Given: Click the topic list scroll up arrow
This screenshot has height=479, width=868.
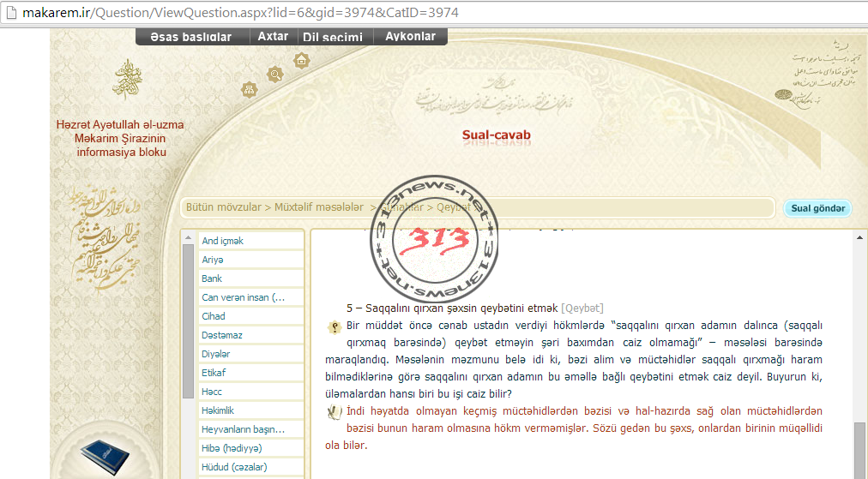Looking at the screenshot, I should pyautogui.click(x=188, y=238).
